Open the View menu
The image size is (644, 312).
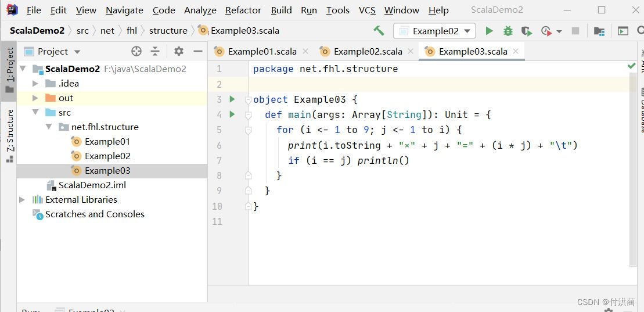[87, 10]
